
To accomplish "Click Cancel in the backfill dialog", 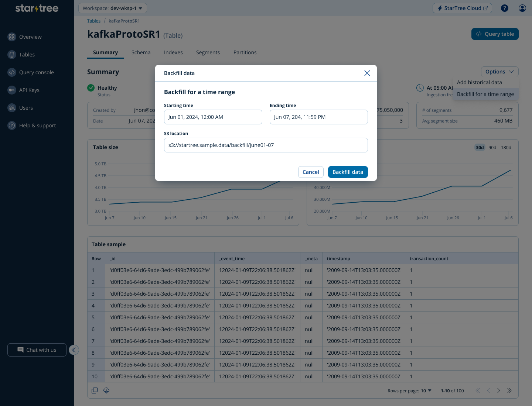I will (x=311, y=172).
